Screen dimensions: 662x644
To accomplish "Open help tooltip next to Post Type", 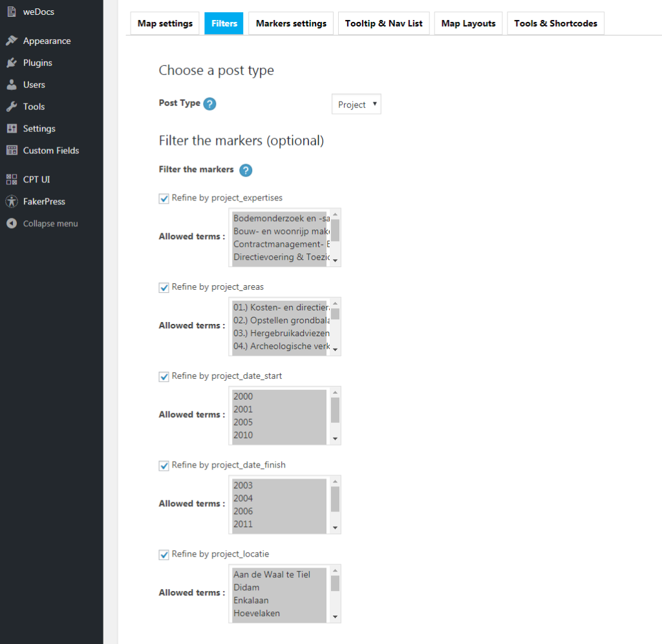I will (x=209, y=104).
